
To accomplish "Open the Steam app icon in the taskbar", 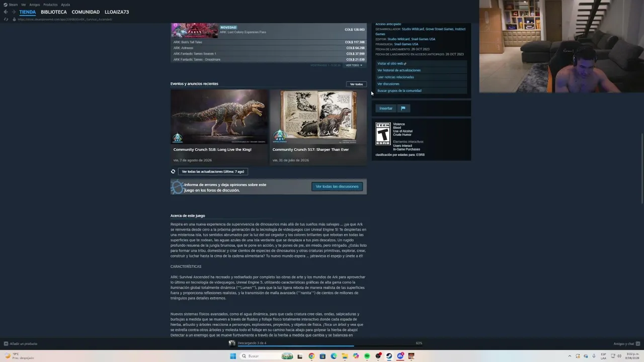I will (x=389, y=356).
